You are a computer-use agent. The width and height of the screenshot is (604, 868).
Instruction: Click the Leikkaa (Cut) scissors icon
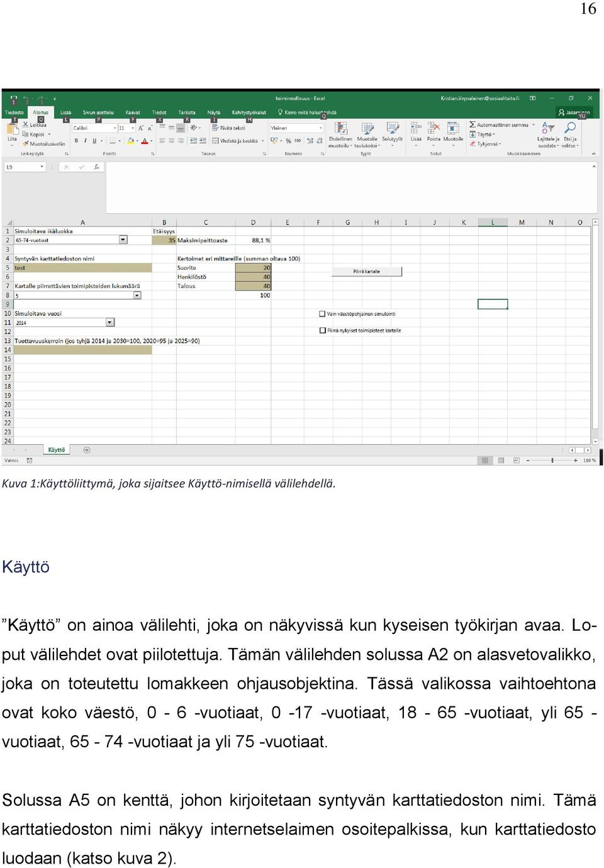point(26,125)
